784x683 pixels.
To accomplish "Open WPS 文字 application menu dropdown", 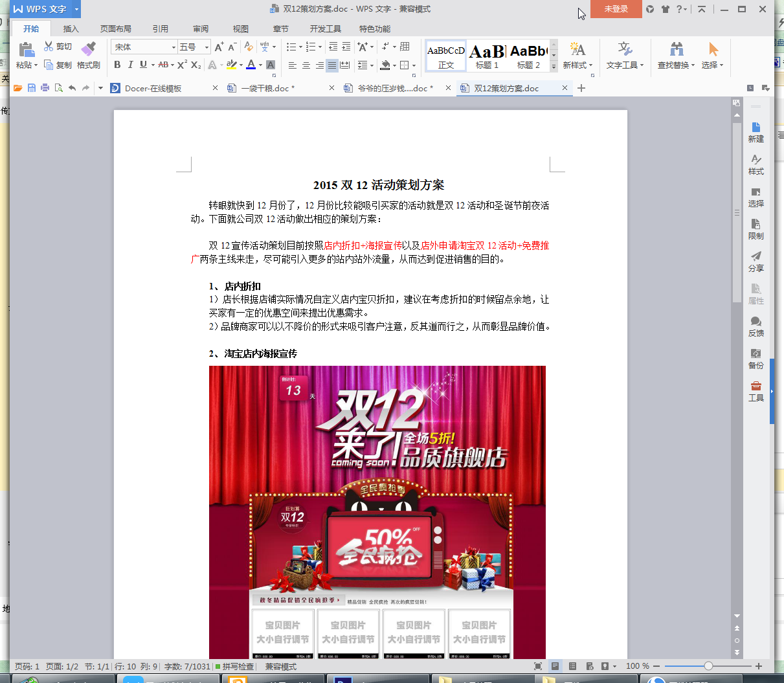I will (76, 9).
